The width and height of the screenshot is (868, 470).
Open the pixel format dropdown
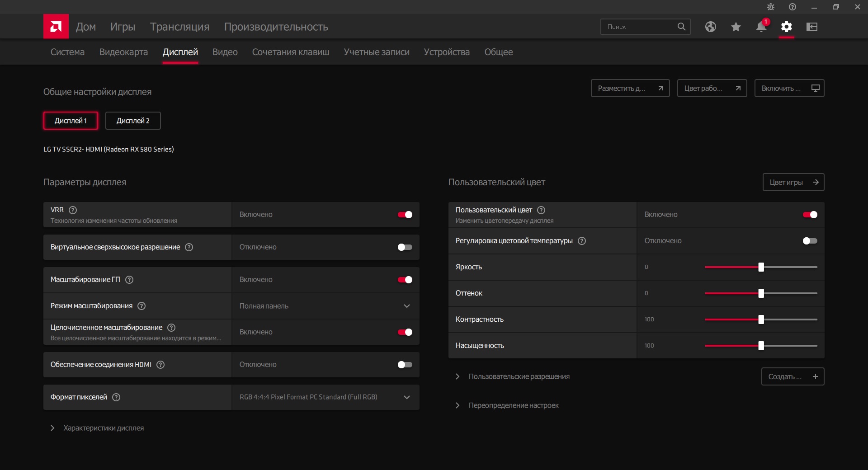(x=325, y=397)
